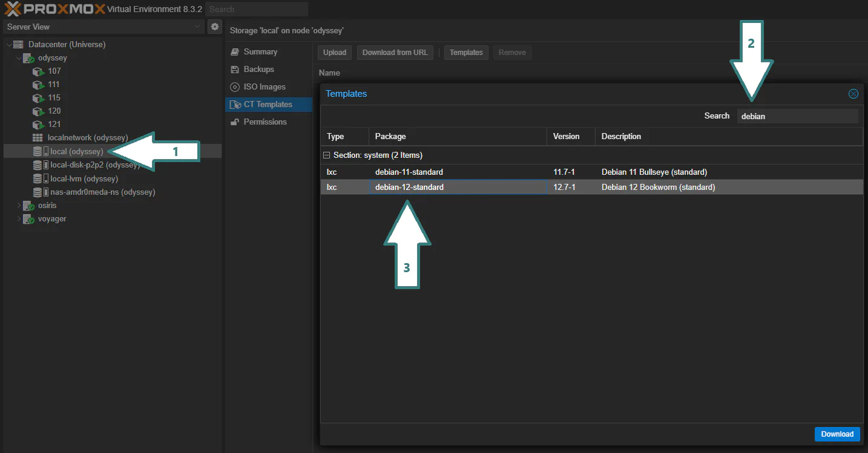Image resolution: width=868 pixels, height=453 pixels.
Task: Open nas-amdr0meda-ns (odyssey) storage
Action: click(x=103, y=192)
